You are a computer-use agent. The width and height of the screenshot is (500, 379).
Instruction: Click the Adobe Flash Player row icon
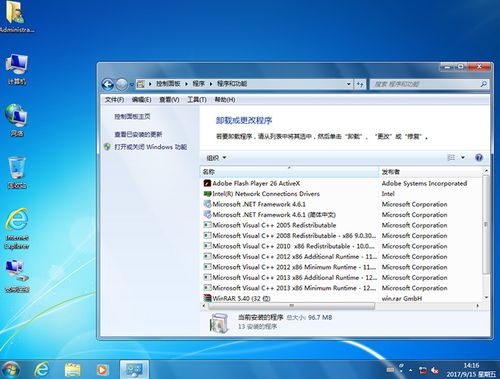coord(207,183)
